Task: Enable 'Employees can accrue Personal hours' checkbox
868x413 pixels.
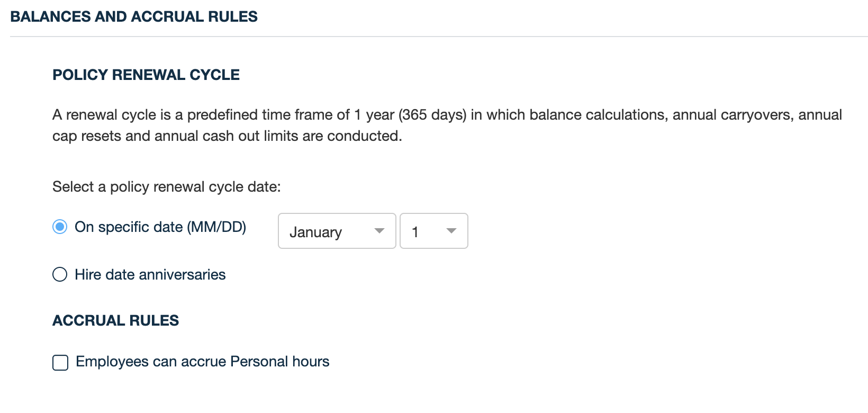Action: (60, 363)
